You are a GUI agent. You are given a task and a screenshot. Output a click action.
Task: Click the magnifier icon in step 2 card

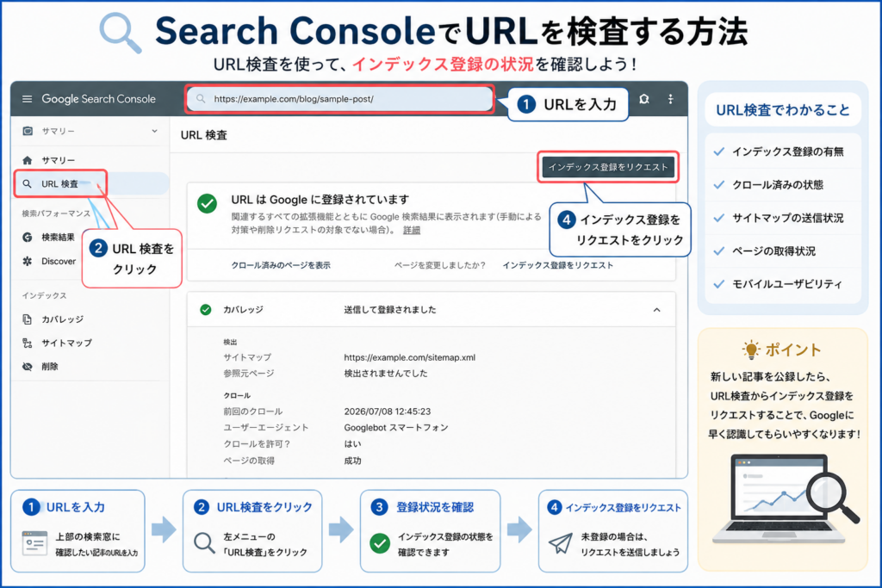pyautogui.click(x=204, y=543)
